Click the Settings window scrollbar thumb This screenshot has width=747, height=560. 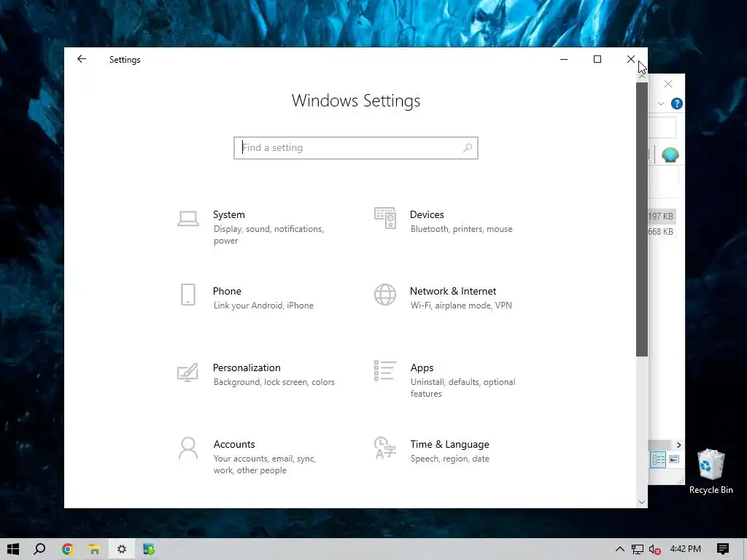tap(642, 219)
